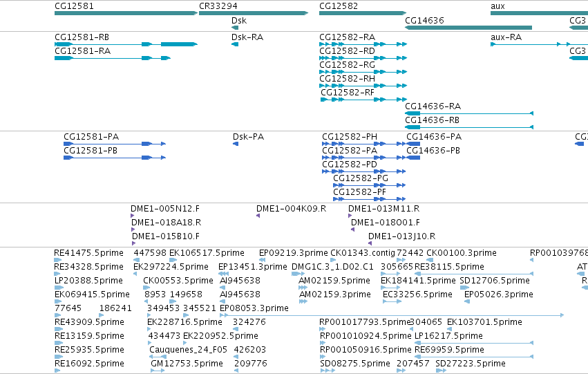Screen dimensions: 588x374
Task: Select the CG12582-PA protein label
Action: [x=350, y=151]
